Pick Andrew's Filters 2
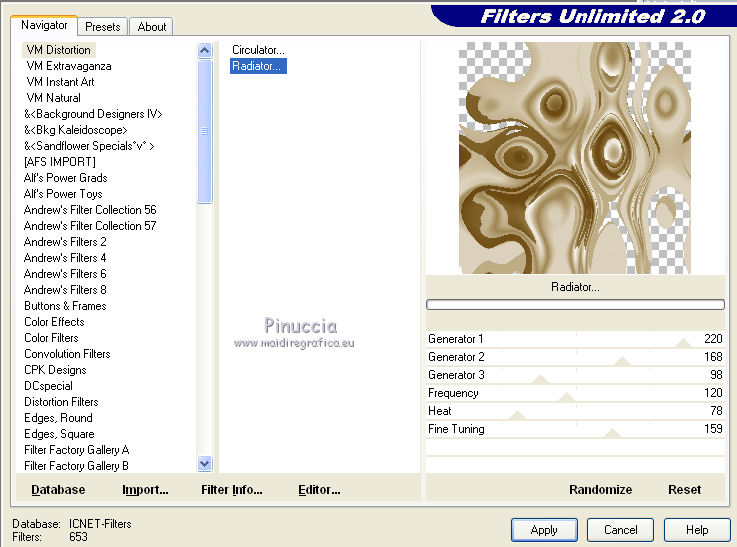Screen dimensions: 737x547 pos(65,242)
